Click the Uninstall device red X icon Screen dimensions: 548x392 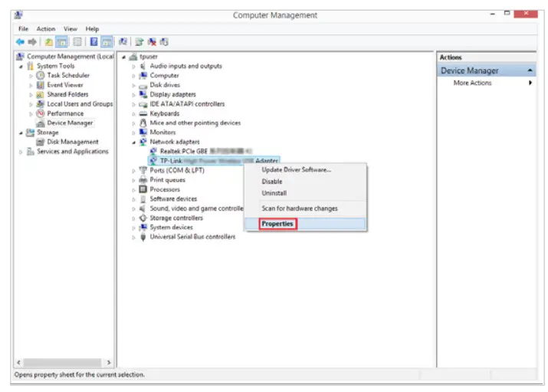[152, 42]
